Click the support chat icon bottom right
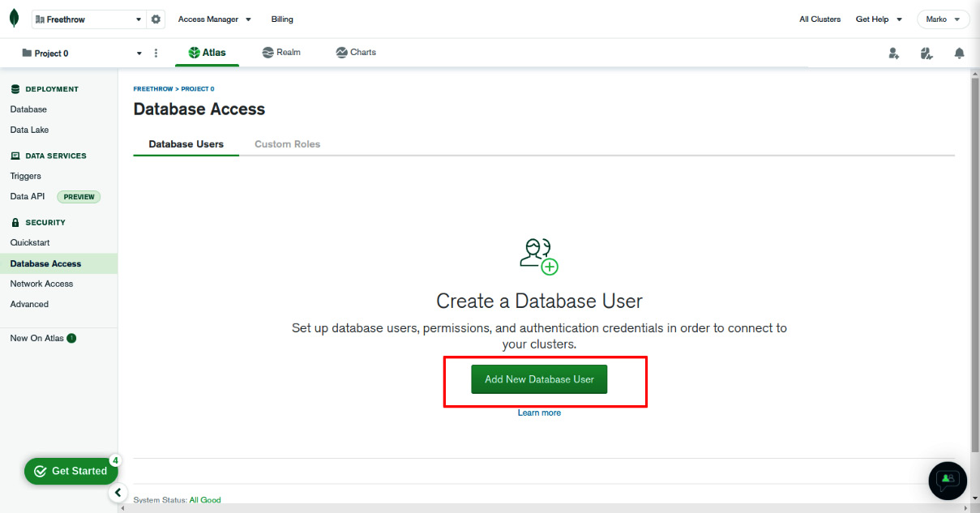 click(947, 481)
